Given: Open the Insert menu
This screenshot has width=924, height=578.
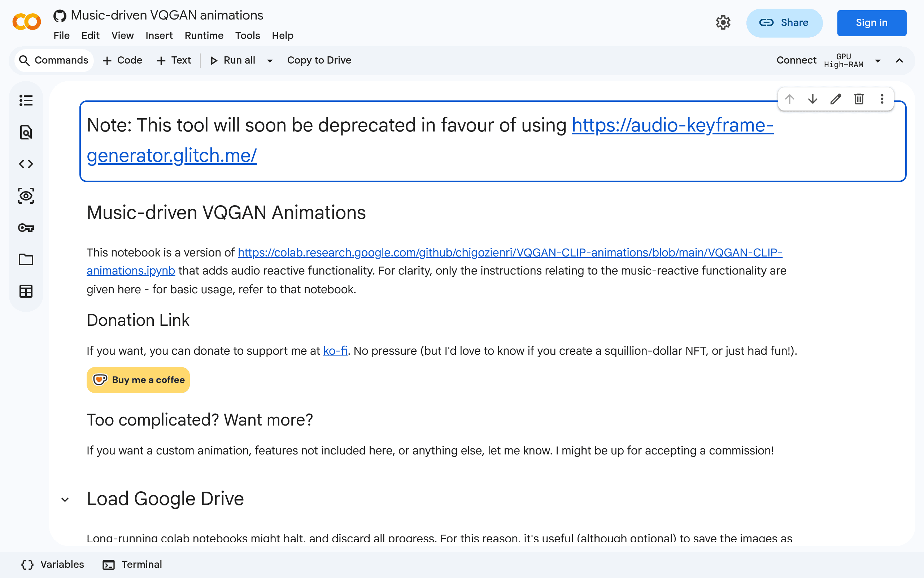Looking at the screenshot, I should pyautogui.click(x=159, y=35).
